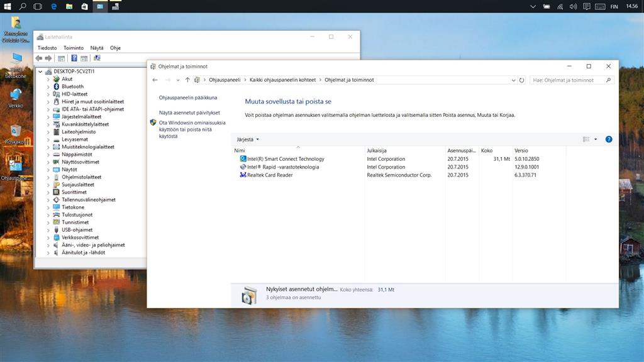Expand the Näyttösovittimet node
Screen dimensions: 644x362
click(48, 162)
